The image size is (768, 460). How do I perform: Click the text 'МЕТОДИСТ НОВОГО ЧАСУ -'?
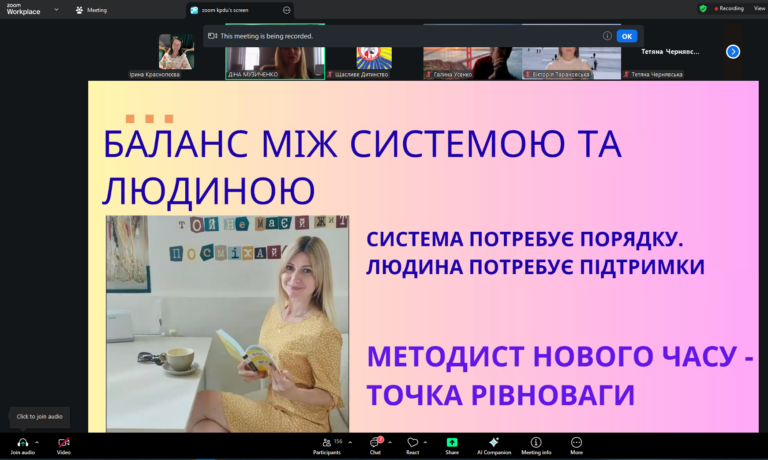(x=560, y=356)
